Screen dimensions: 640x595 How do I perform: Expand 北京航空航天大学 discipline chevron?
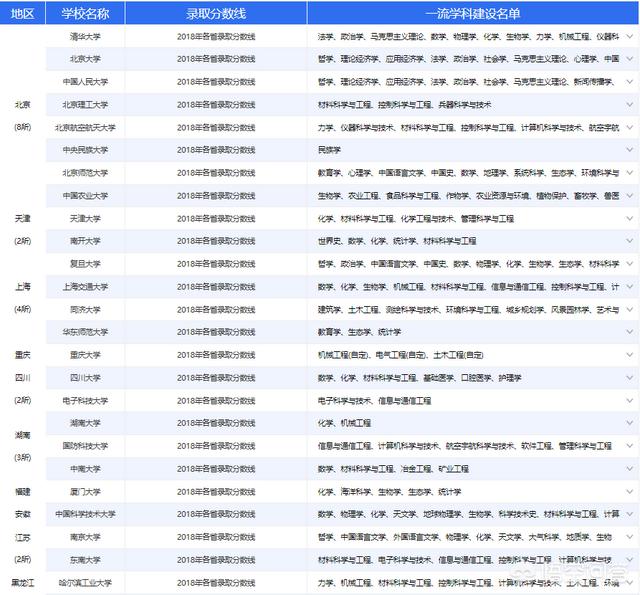tap(629, 127)
